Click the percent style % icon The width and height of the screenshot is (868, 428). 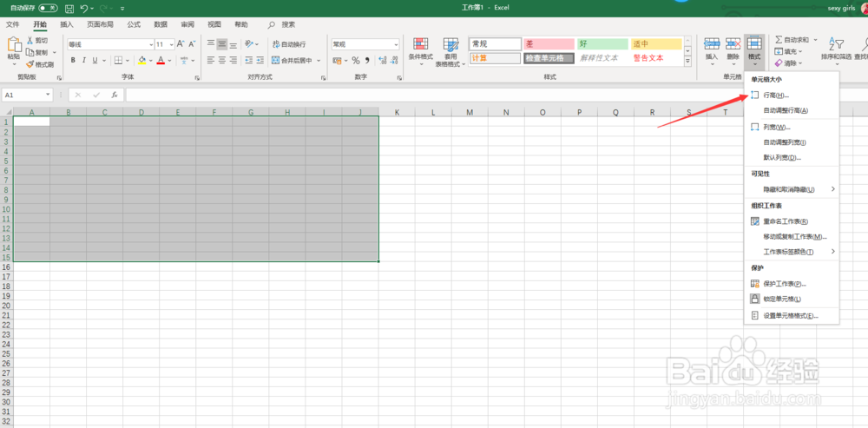(x=356, y=61)
